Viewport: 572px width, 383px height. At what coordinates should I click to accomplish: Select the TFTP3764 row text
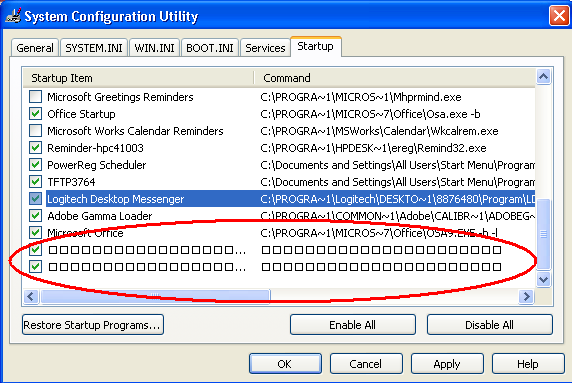point(71,182)
